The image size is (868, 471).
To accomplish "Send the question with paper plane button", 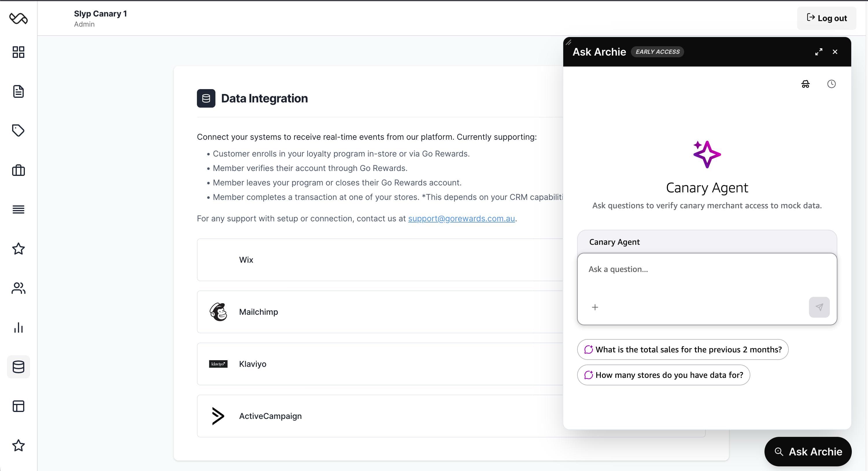I will coord(819,307).
